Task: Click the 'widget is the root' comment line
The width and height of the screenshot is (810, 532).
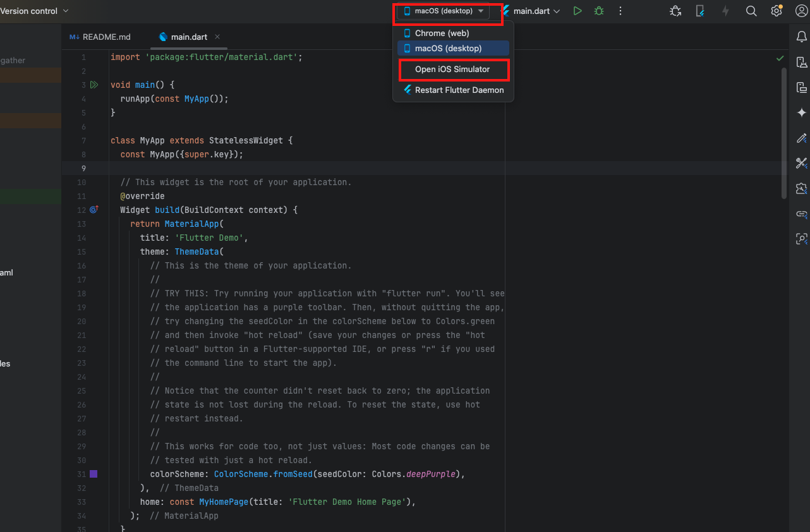Action: coord(236,182)
